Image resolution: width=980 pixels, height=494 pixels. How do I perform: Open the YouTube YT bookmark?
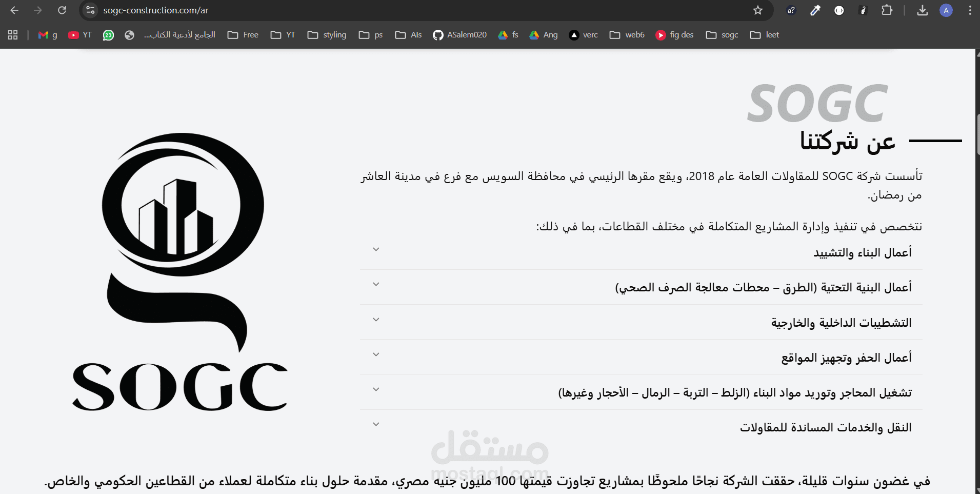(x=80, y=35)
